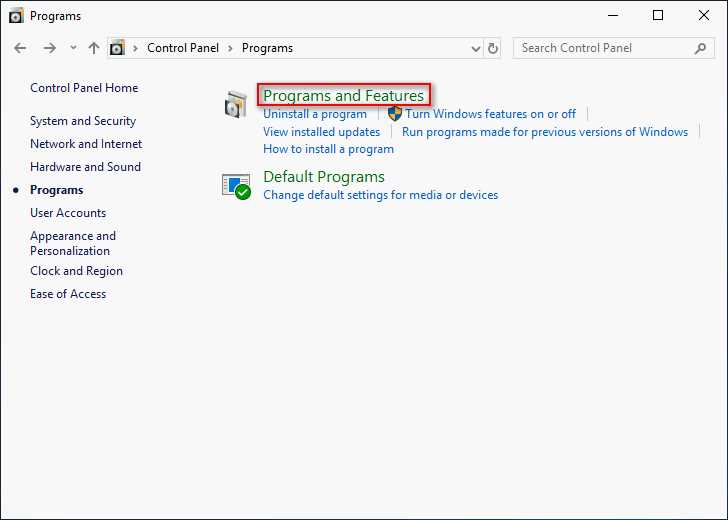Refresh the Programs page
The height and width of the screenshot is (520, 728).
tap(493, 48)
